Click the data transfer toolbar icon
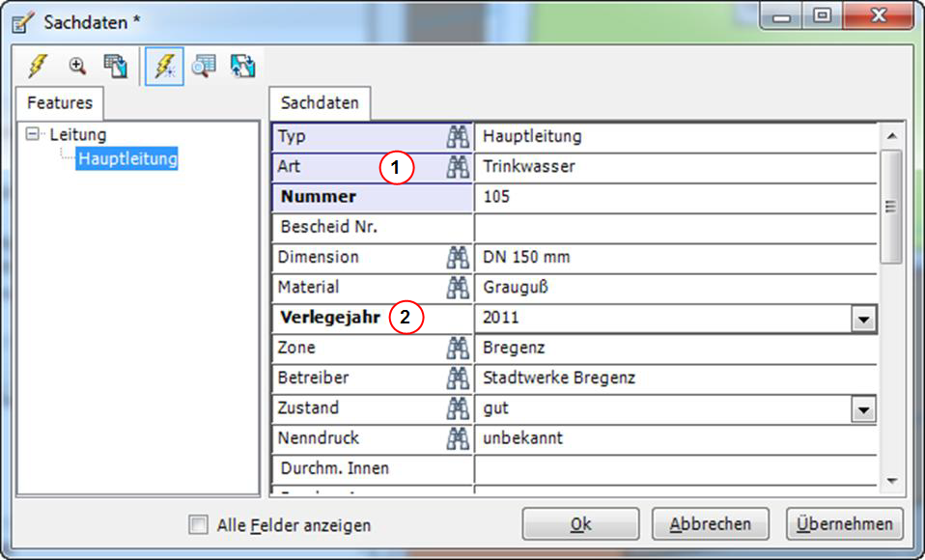Viewport: 925px width, 560px height. click(241, 66)
